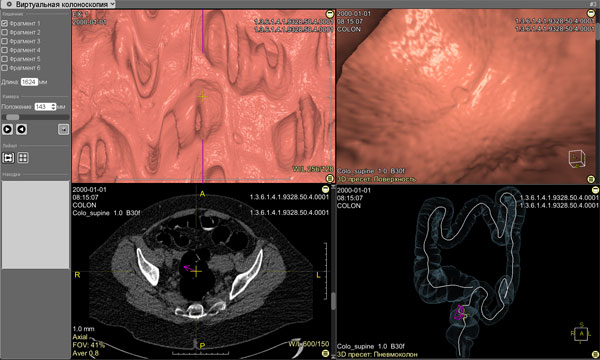Play camera fly-through forward
This screenshot has width=600, height=360.
click(x=7, y=129)
